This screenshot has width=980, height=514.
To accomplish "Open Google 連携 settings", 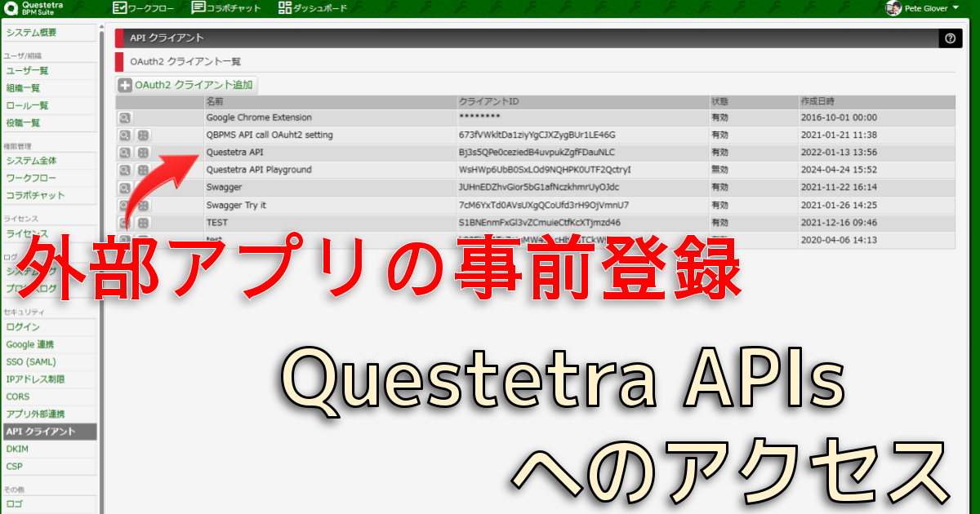I will 48,344.
